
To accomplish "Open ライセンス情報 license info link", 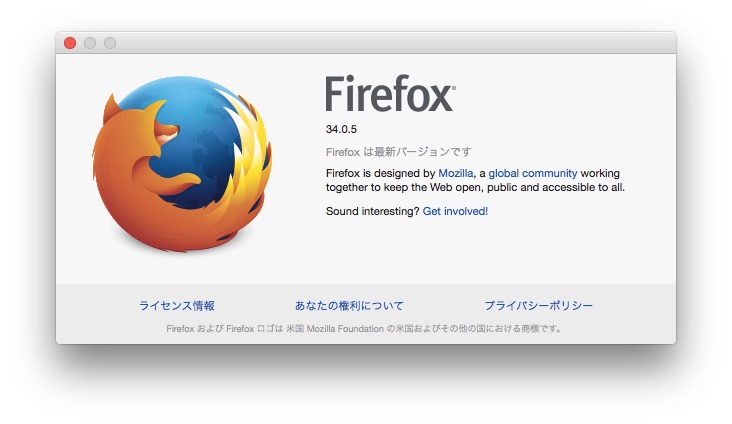I will point(177,305).
